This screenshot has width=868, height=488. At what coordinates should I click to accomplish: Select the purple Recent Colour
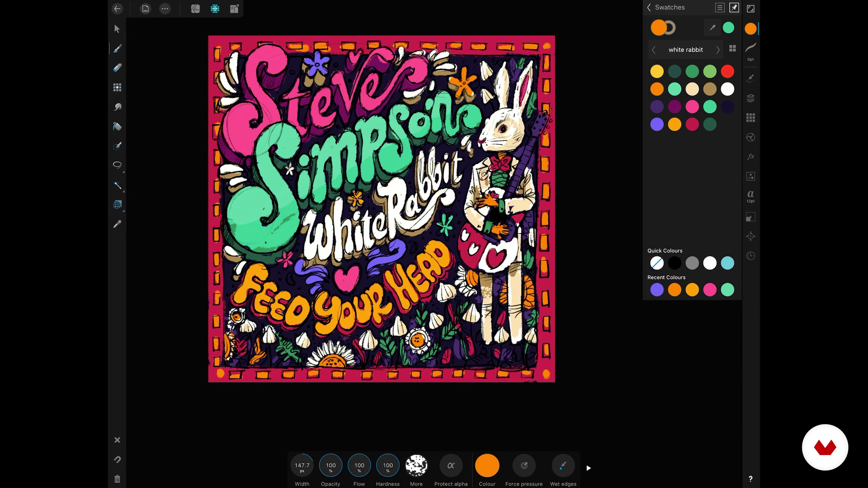(657, 290)
